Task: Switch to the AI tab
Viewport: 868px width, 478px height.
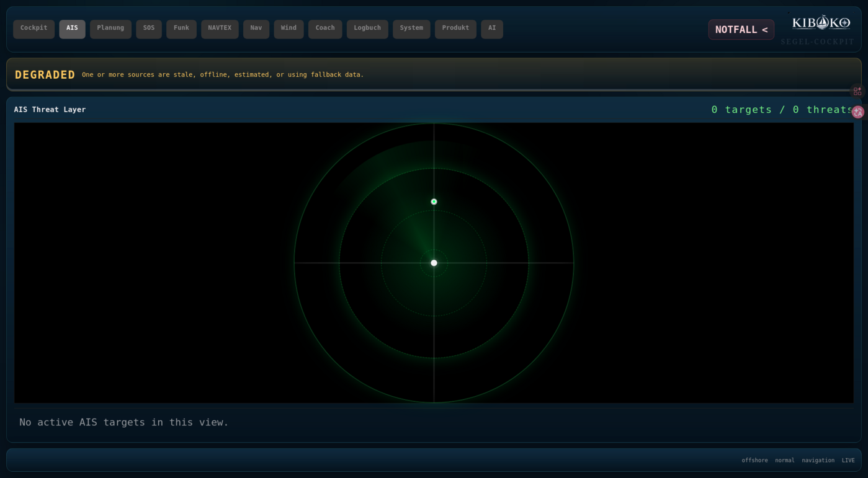Action: click(492, 29)
